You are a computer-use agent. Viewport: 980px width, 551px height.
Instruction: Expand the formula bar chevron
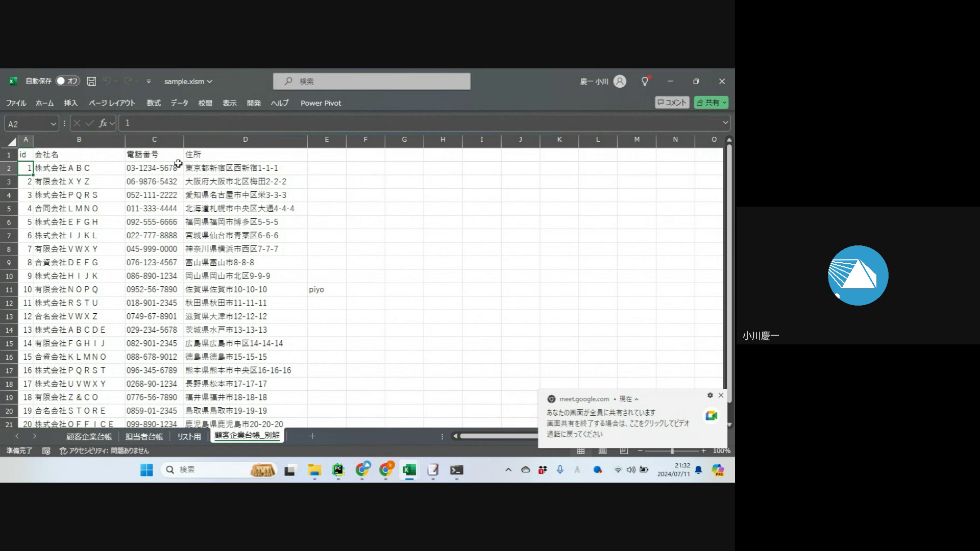(x=725, y=123)
